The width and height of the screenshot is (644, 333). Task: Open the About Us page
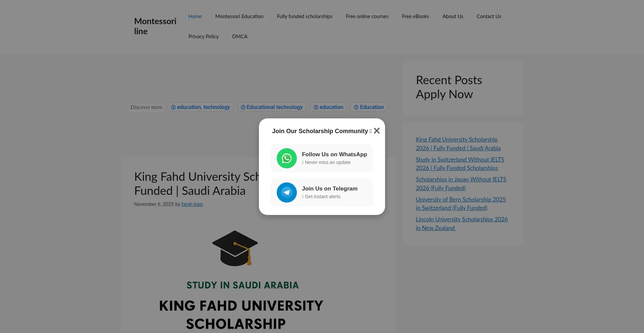click(x=452, y=16)
